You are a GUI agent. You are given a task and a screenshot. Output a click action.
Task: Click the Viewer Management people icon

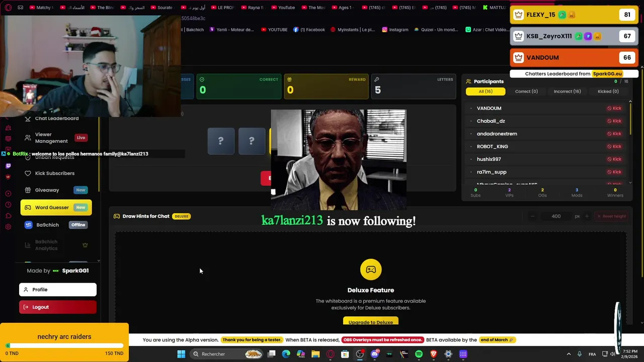click(28, 138)
